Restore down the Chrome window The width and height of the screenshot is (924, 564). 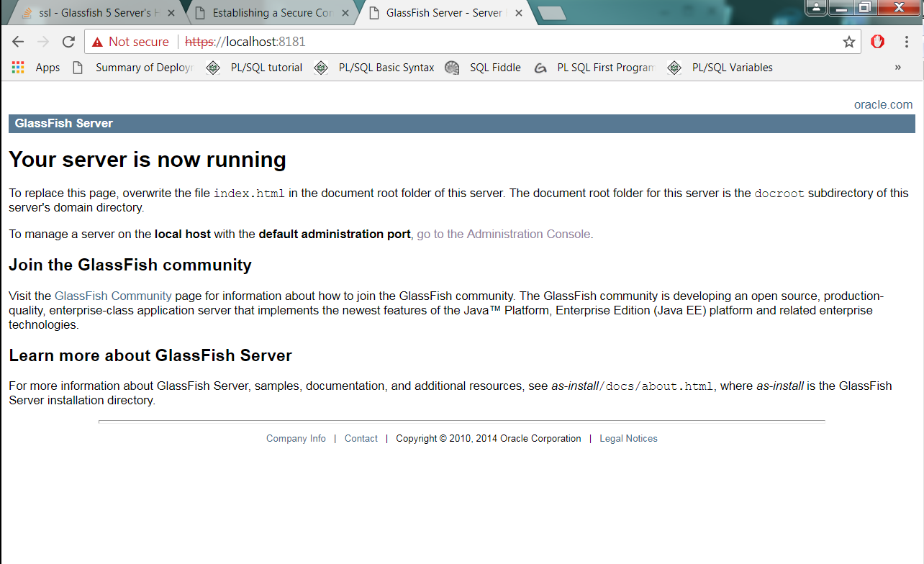864,7
